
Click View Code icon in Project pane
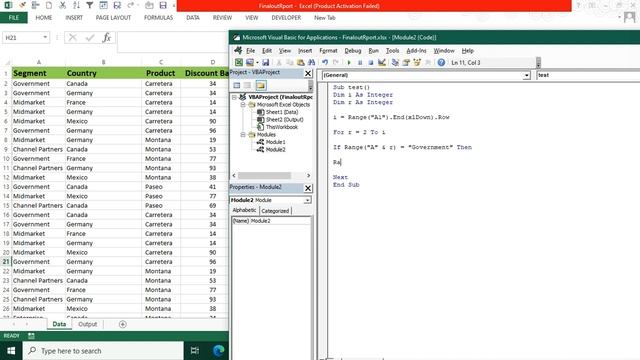(x=237, y=85)
